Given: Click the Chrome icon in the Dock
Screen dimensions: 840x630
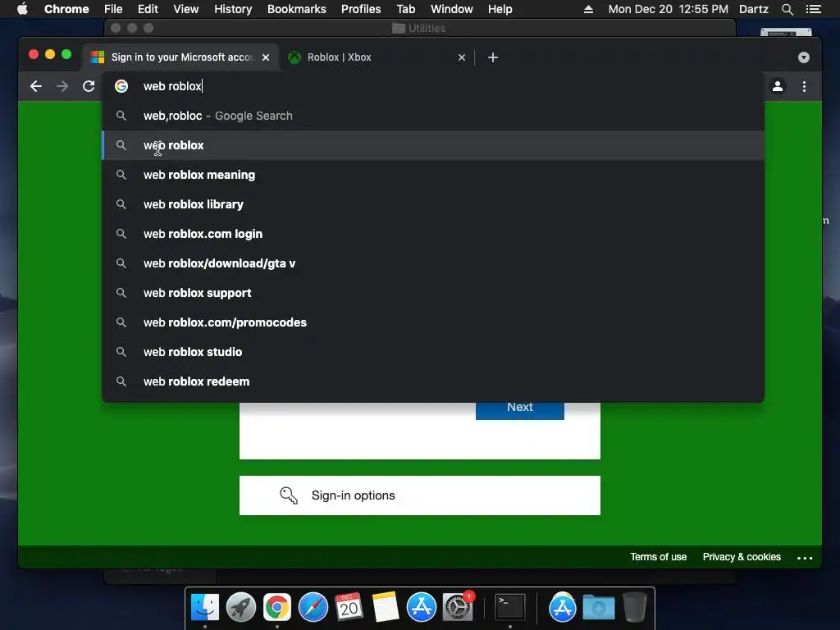Looking at the screenshot, I should click(277, 607).
